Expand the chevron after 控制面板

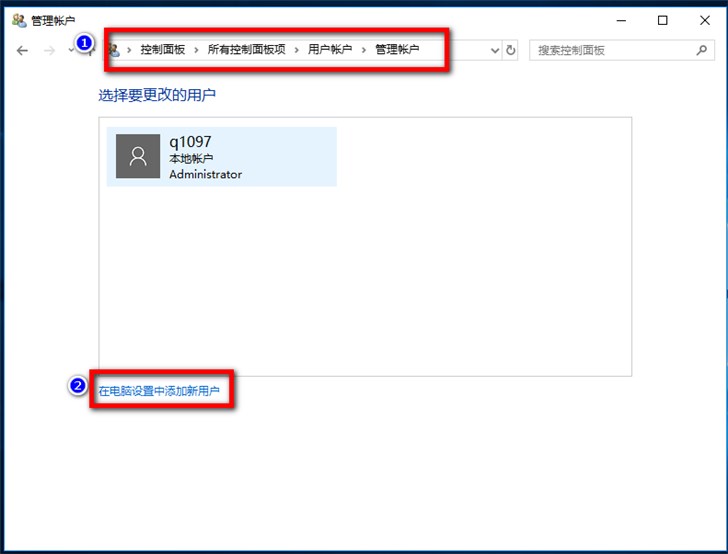(196, 50)
